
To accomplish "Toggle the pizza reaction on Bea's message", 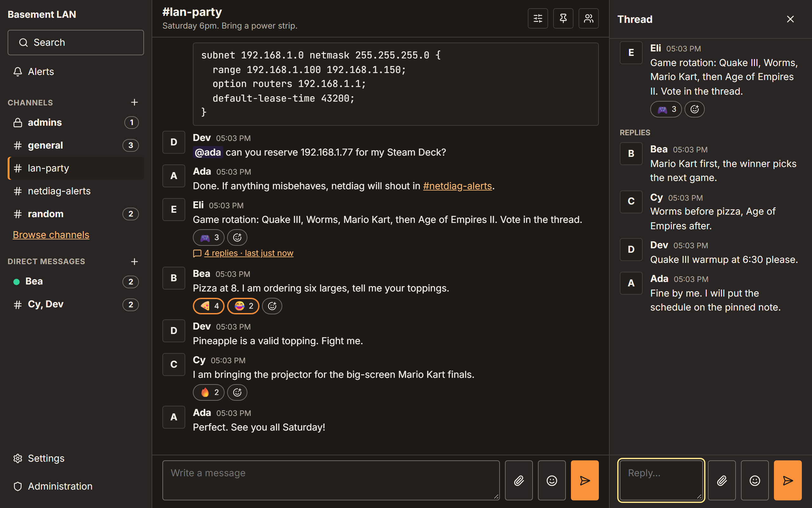I will tap(209, 306).
